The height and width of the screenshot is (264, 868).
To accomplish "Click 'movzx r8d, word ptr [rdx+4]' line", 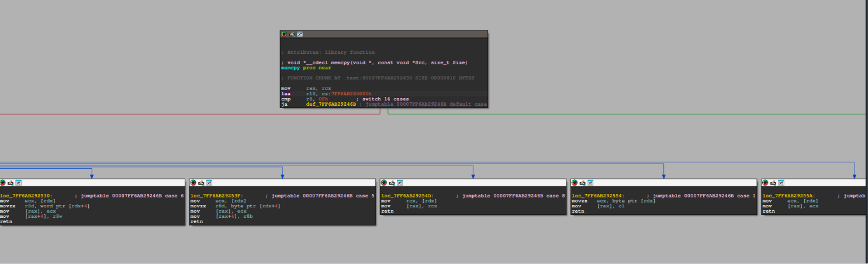I will click(x=45, y=206).
